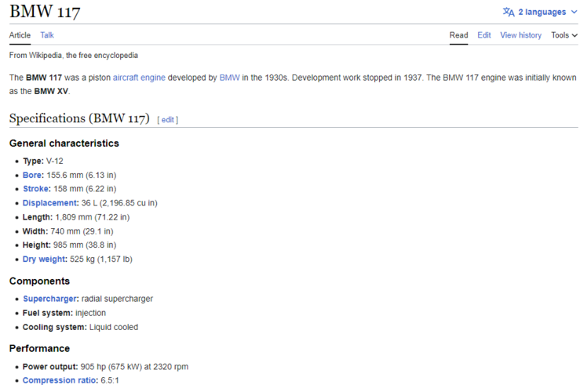The width and height of the screenshot is (580, 392).
Task: Click the '158 mm (6.22 in)' stroke value
Action: click(x=85, y=189)
